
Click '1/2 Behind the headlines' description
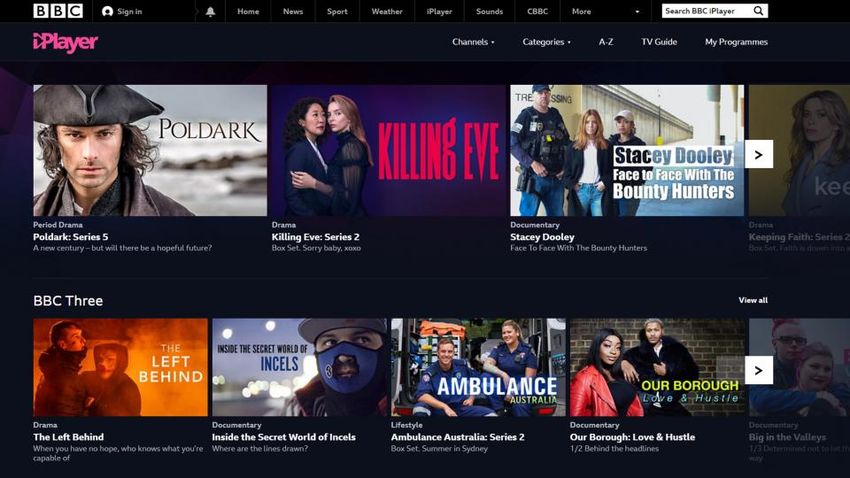pyautogui.click(x=614, y=449)
